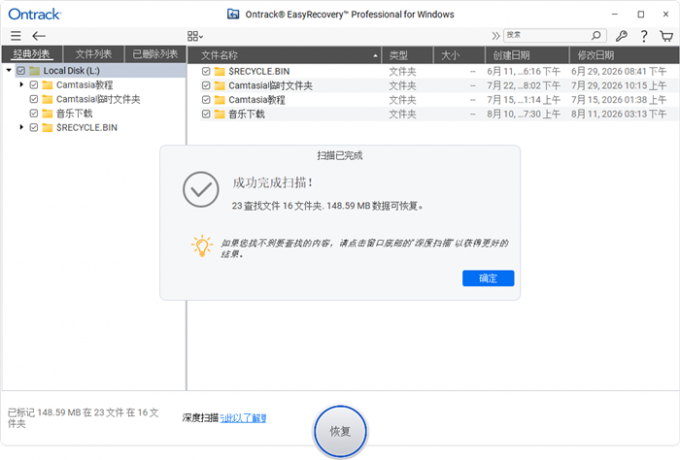This screenshot has height=460, width=680.
Task: Toggle $RECYCLE.BIN checkbox in the tree
Action: tap(34, 127)
